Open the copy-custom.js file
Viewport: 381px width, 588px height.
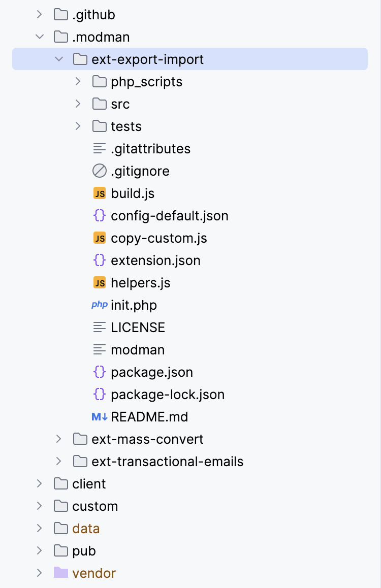tap(158, 238)
